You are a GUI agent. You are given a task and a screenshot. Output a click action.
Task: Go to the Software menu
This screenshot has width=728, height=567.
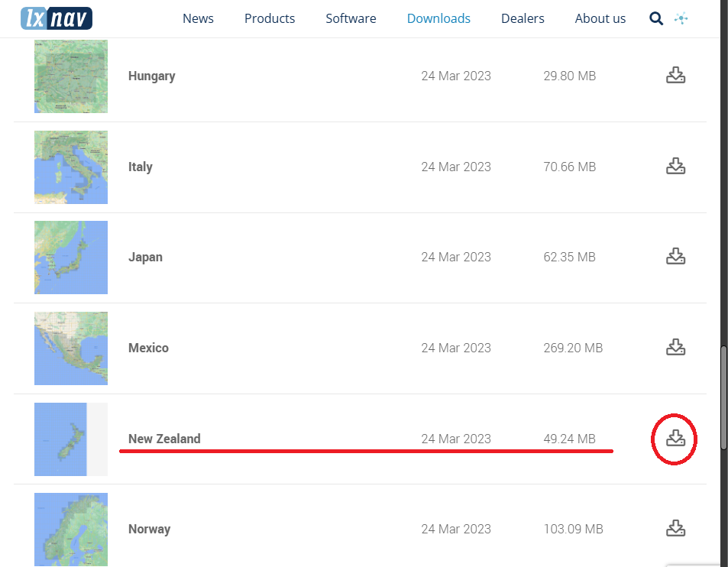pos(351,18)
